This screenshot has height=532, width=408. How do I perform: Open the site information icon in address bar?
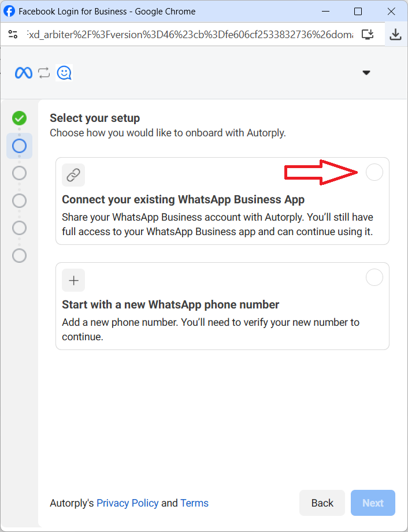pyautogui.click(x=13, y=34)
